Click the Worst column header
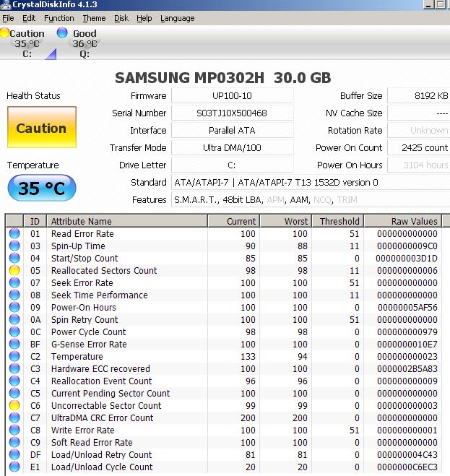This screenshot has width=450, height=476. coord(286,221)
